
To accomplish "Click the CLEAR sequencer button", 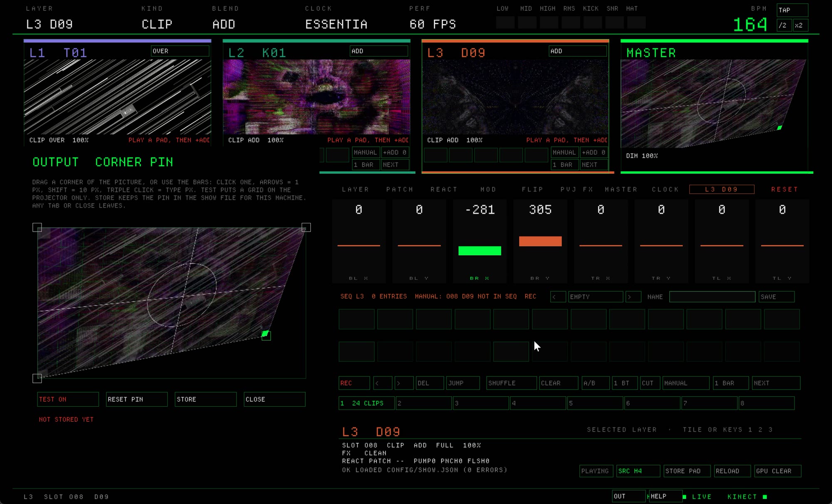I will 558,383.
